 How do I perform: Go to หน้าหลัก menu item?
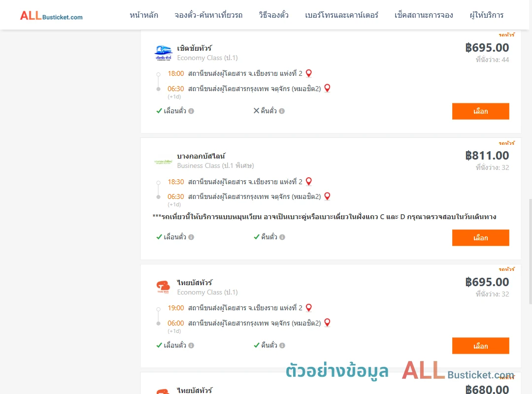tap(144, 15)
